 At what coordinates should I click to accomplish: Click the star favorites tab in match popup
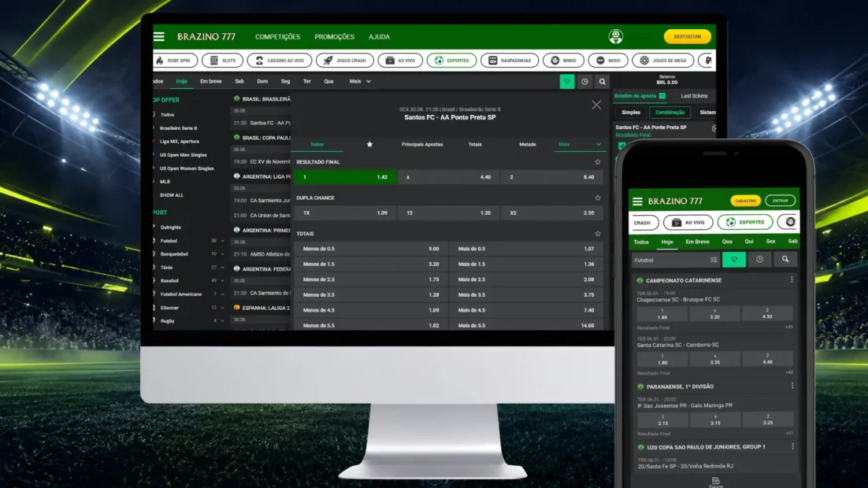[369, 144]
